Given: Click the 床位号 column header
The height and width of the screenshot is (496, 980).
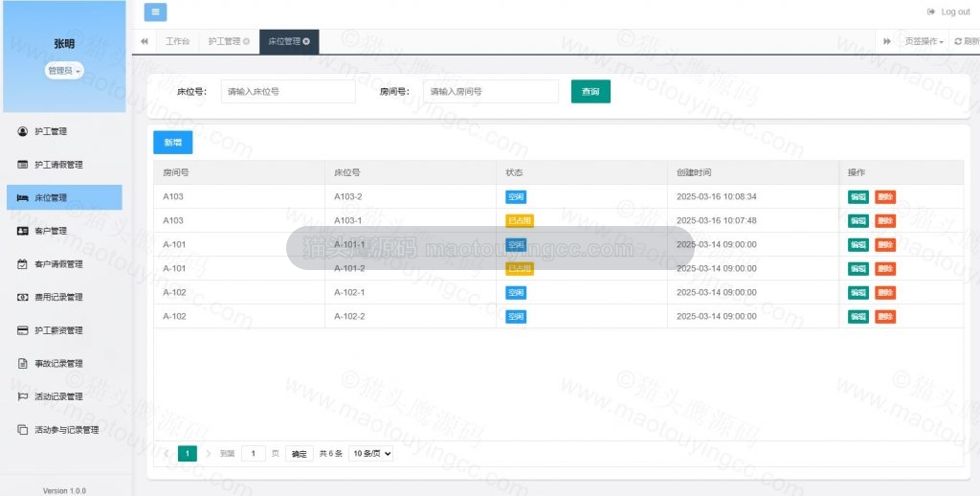Looking at the screenshot, I should click(411, 172).
